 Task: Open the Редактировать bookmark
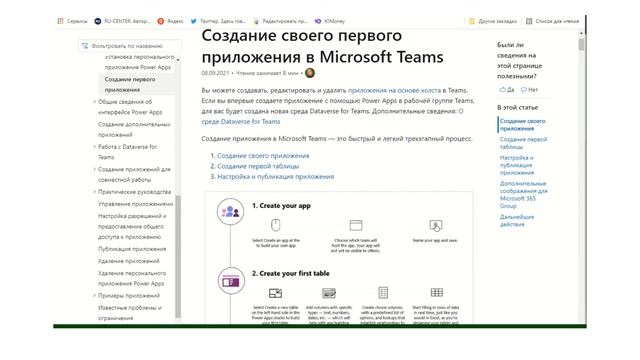tap(280, 21)
